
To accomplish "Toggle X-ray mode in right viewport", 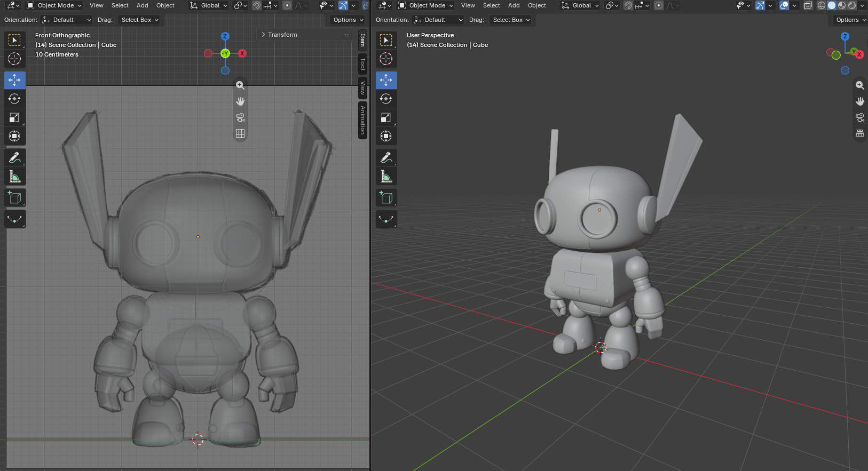I will point(808,5).
